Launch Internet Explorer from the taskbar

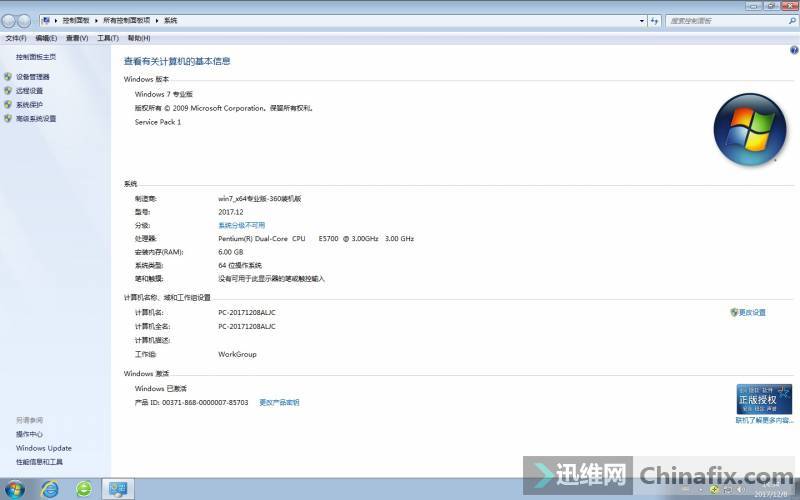pos(49,489)
